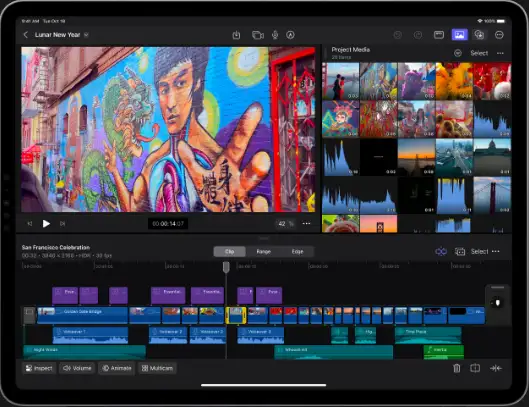Toggle the highlighted photo media browser icon
The width and height of the screenshot is (529, 407).
[x=460, y=35]
